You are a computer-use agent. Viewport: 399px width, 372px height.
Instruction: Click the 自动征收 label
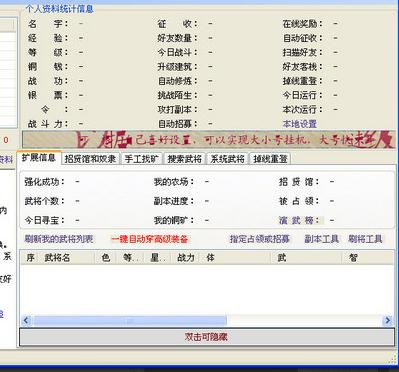point(302,38)
